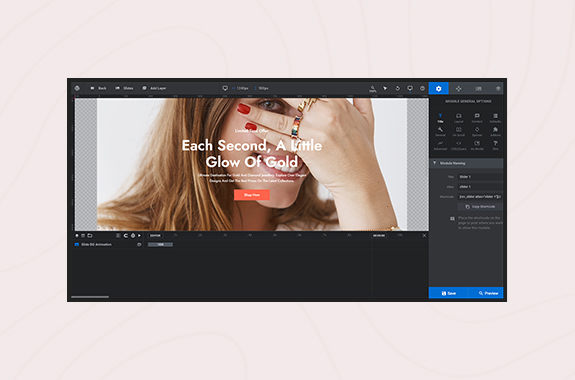Click the help circle icon in top toolbar
575x380 pixels.
[x=422, y=88]
